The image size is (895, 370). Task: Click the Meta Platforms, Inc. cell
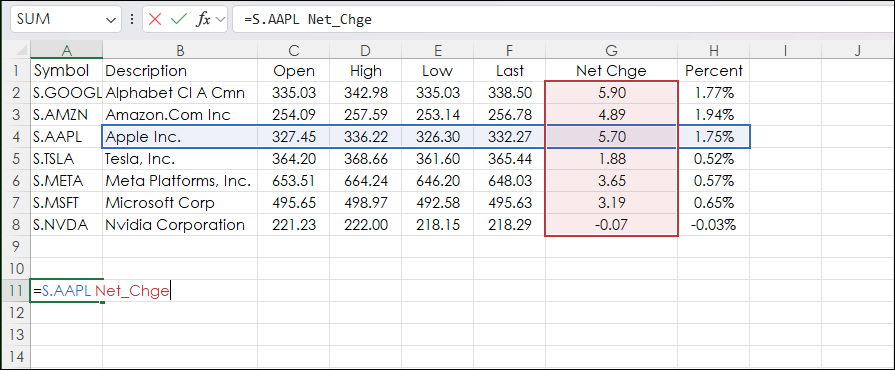pyautogui.click(x=180, y=181)
